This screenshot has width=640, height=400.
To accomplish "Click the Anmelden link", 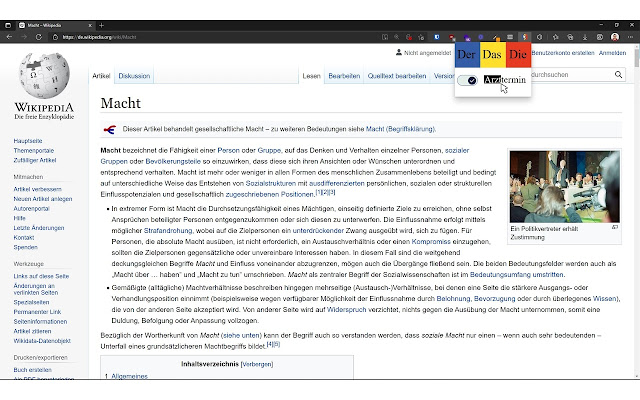I will pyautogui.click(x=612, y=53).
